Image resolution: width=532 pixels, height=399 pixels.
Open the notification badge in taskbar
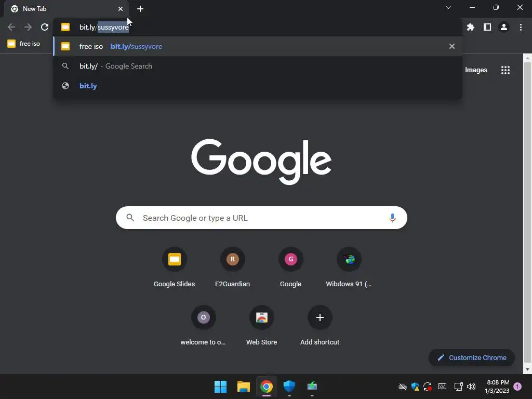(x=517, y=387)
